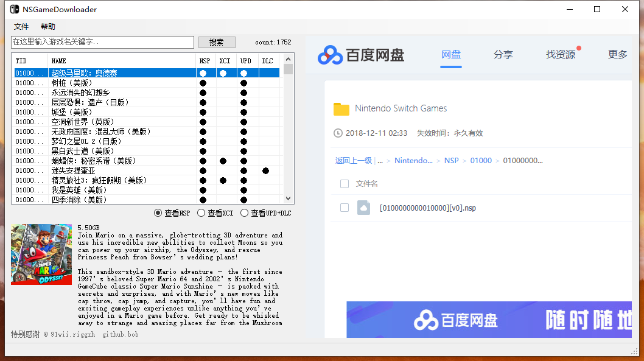Select game row 迷失安提奎亚
The width and height of the screenshot is (644, 361).
(147, 171)
